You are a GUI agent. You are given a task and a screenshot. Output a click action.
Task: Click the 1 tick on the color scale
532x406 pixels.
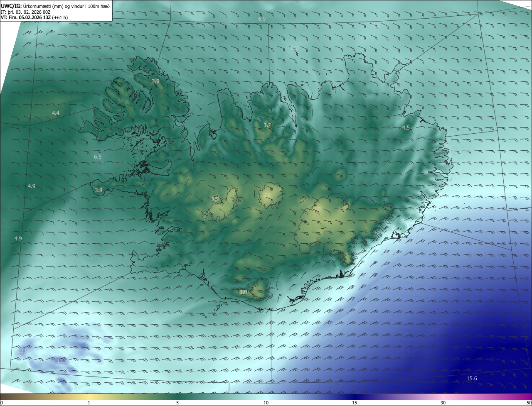[89, 403]
